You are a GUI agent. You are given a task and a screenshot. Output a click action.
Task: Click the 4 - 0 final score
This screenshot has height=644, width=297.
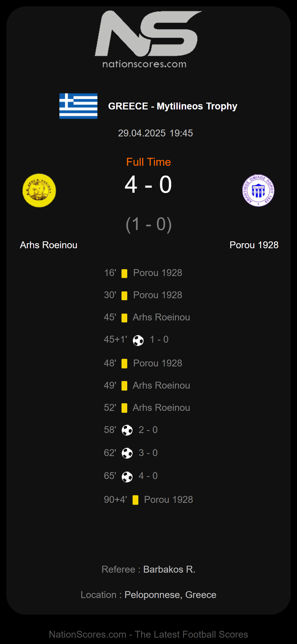coord(148,185)
